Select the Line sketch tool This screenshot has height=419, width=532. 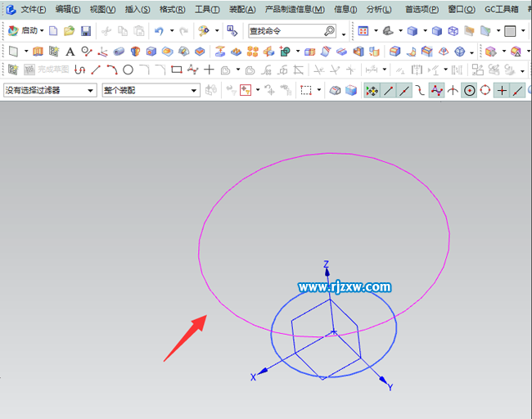(96, 70)
